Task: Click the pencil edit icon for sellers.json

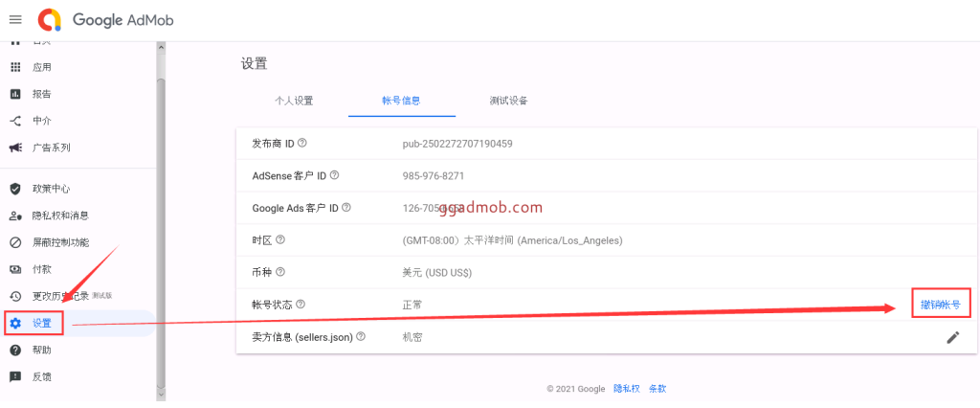Action: tap(952, 337)
